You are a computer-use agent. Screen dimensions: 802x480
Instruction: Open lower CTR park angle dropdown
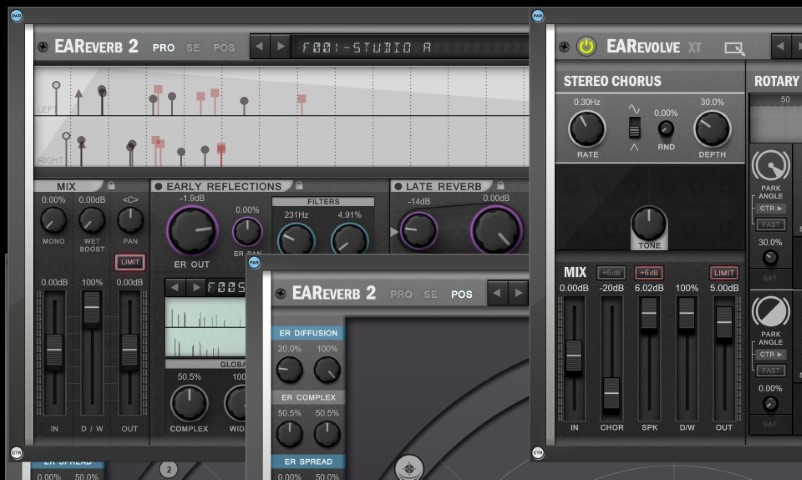click(771, 354)
